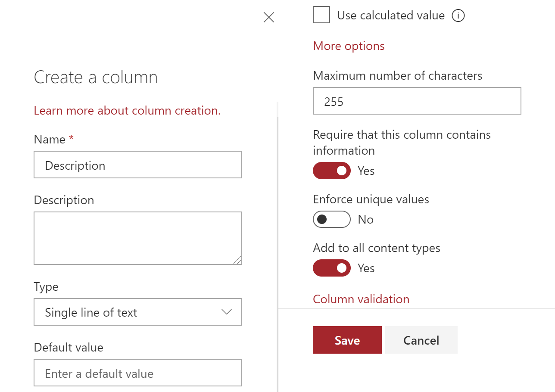Disable the Require that this column contains information toggle
The height and width of the screenshot is (392, 555).
tap(331, 171)
